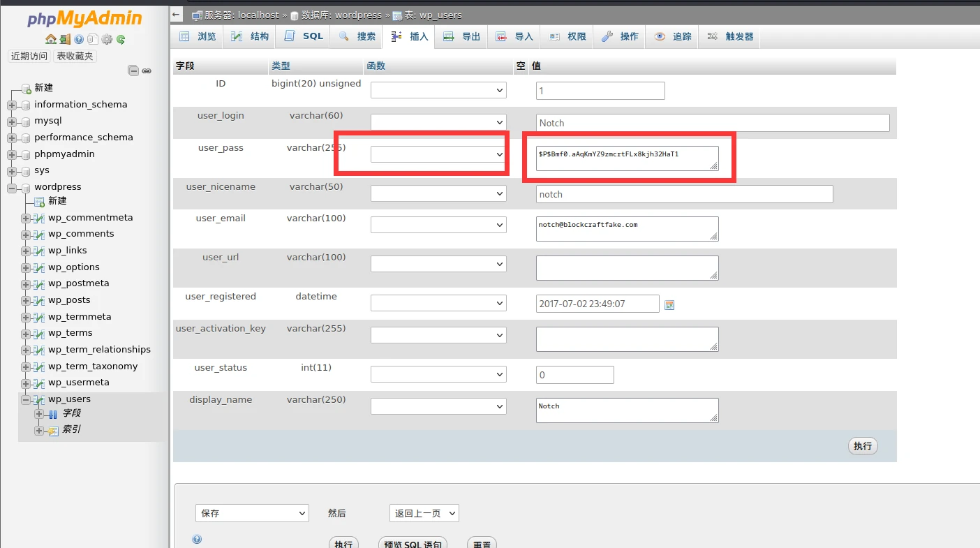Open calendar picker for user_registered
The height and width of the screenshot is (548, 980).
(x=669, y=304)
